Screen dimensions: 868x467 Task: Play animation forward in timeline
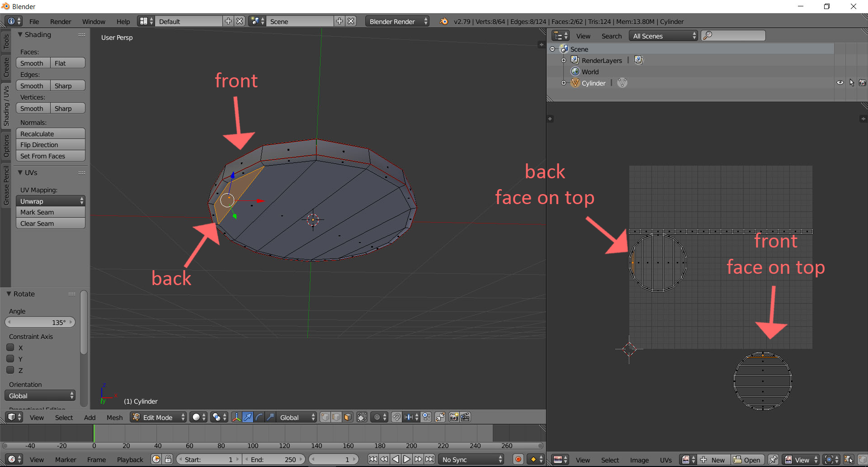tap(407, 459)
